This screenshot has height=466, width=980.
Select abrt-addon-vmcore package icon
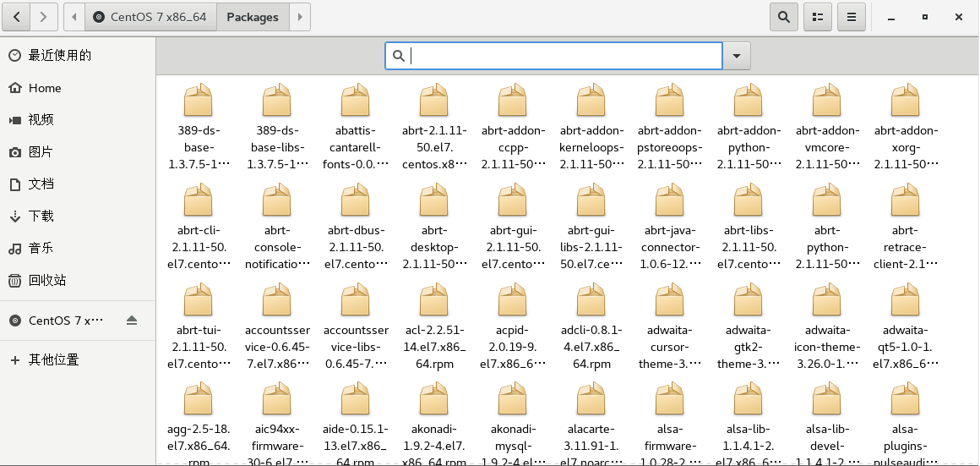(827, 100)
